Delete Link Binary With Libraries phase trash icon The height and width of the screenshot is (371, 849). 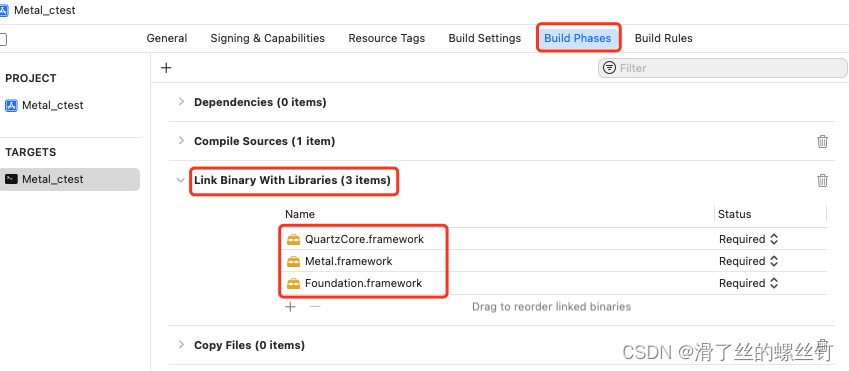822,180
